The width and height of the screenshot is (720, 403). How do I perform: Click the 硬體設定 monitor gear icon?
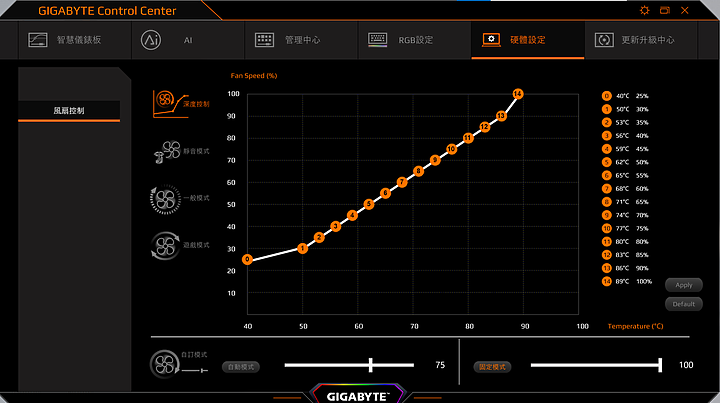click(491, 40)
